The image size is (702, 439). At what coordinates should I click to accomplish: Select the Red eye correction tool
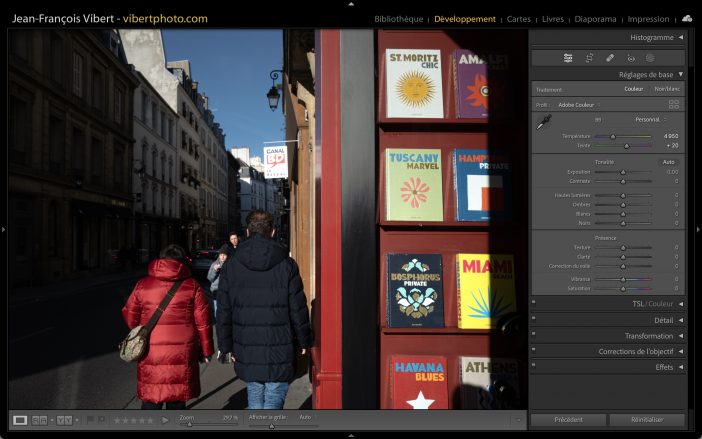630,58
